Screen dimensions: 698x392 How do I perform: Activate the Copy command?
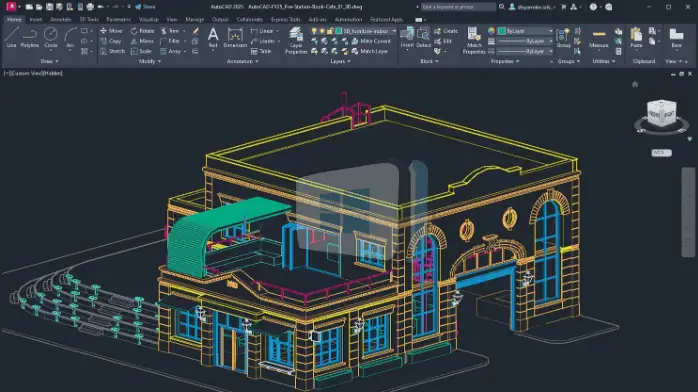(x=111, y=41)
